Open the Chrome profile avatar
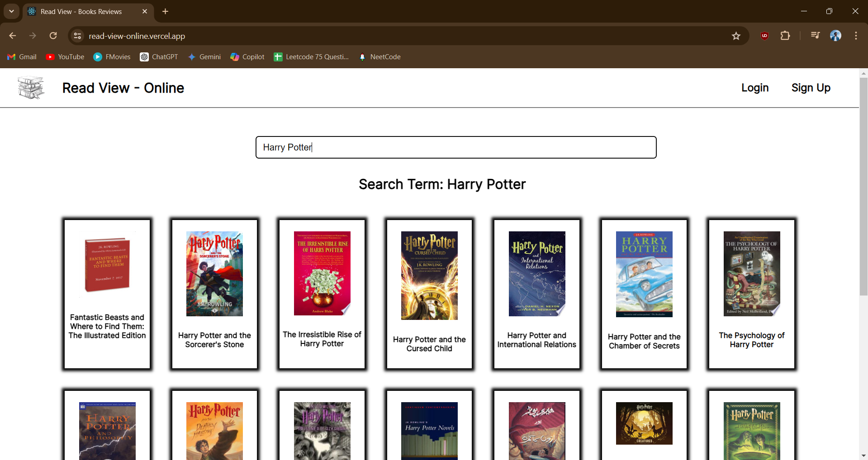The height and width of the screenshot is (460, 868). click(835, 36)
